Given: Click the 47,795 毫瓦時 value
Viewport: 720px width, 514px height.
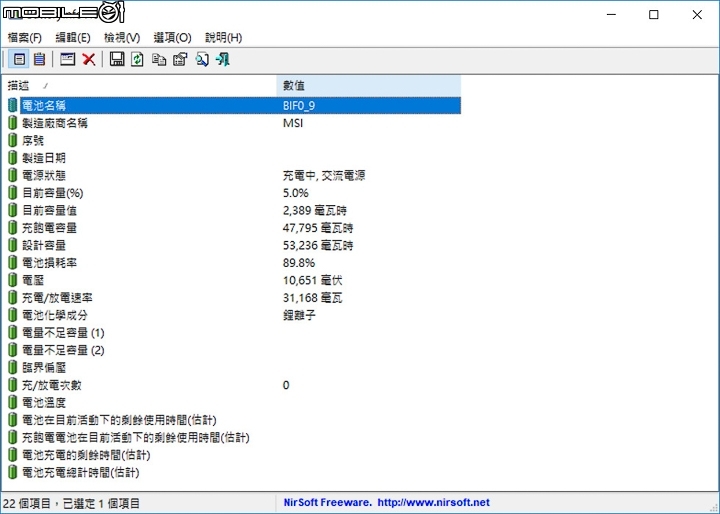Looking at the screenshot, I should 318,228.
